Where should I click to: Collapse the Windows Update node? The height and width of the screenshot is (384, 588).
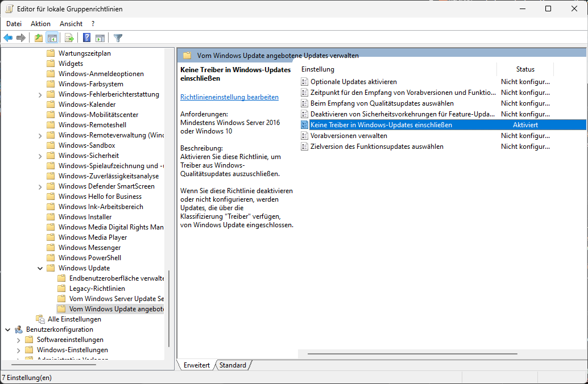click(40, 268)
